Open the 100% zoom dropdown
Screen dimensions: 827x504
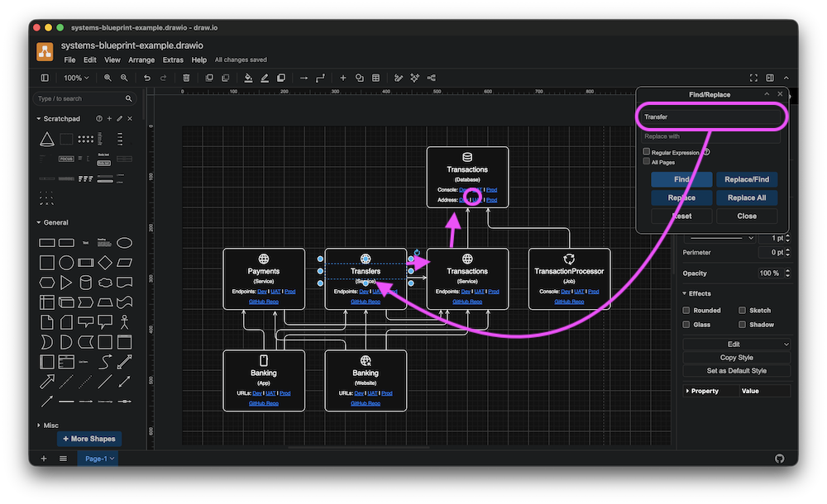coord(76,78)
